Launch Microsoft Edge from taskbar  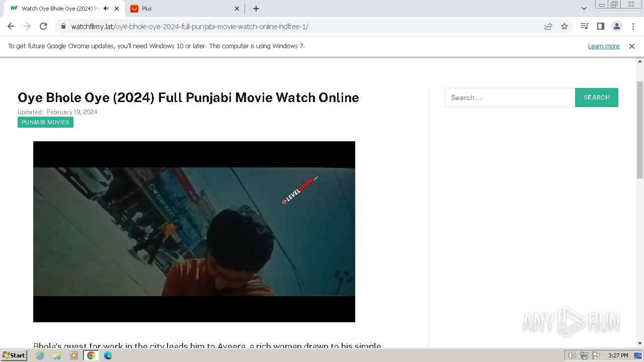click(x=108, y=355)
